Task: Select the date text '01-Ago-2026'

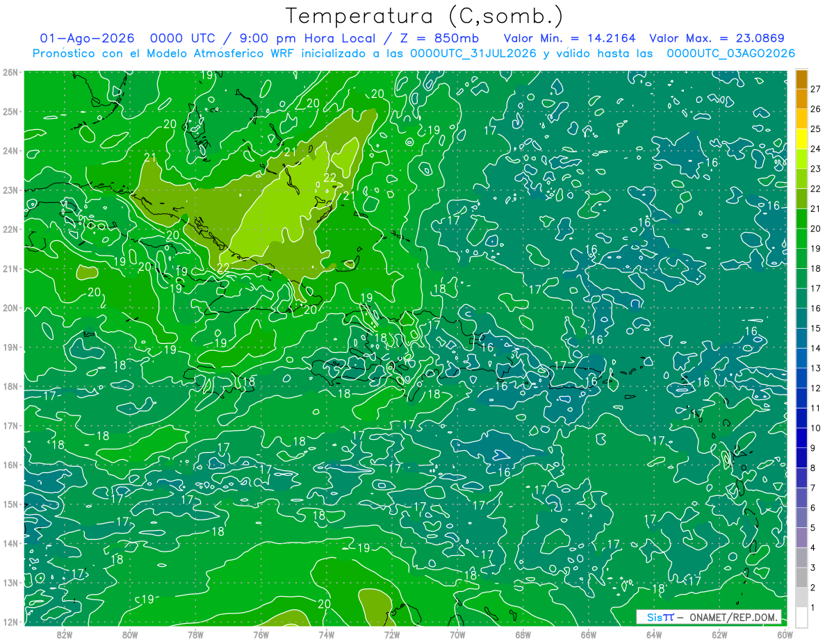Action: click(x=85, y=39)
